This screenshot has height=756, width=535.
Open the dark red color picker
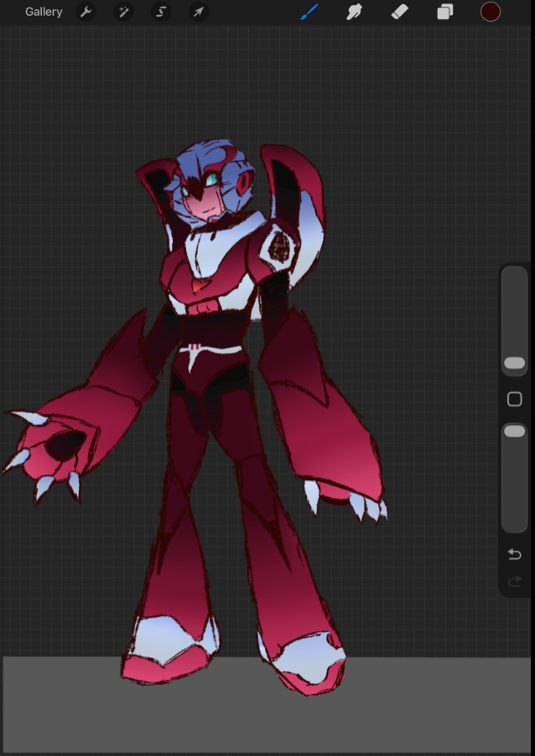pyautogui.click(x=491, y=12)
